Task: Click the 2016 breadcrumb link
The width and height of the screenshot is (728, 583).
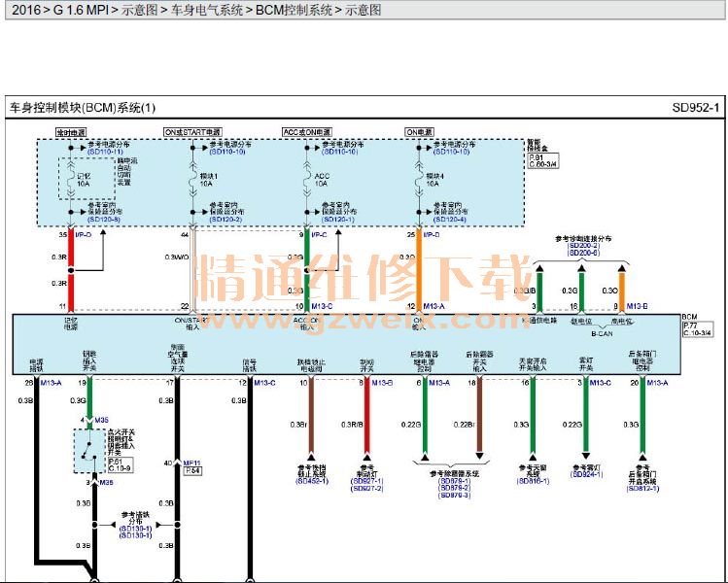Action: 26,10
